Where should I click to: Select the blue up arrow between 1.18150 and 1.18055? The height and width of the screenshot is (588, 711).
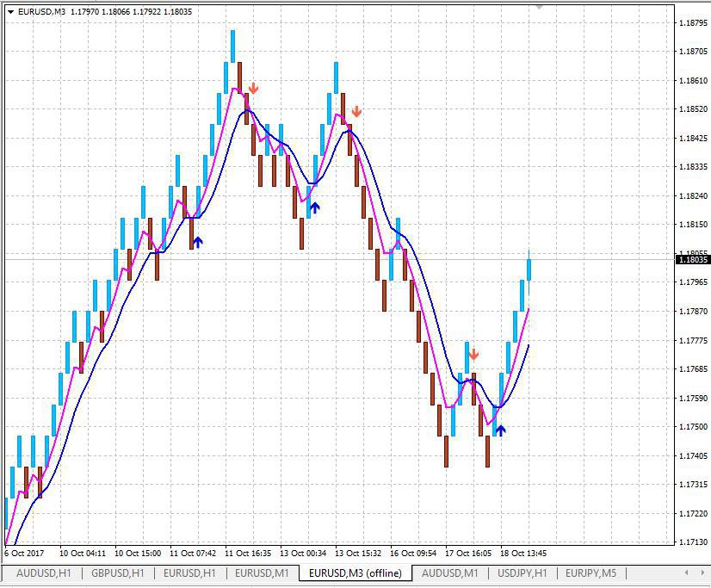197,242
